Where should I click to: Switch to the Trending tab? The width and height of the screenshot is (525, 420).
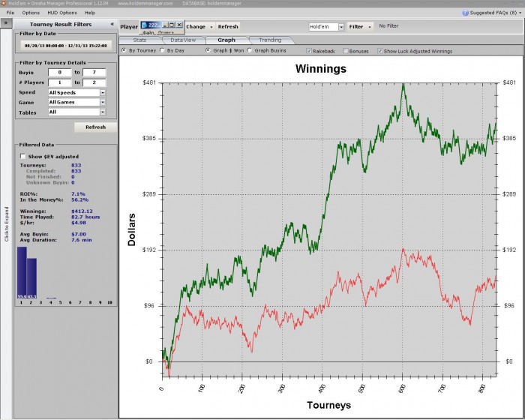point(270,40)
